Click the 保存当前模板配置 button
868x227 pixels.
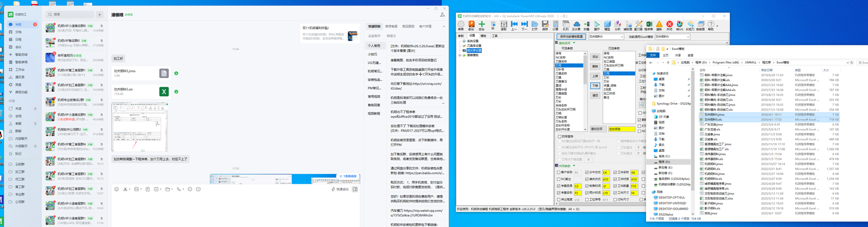point(571,37)
